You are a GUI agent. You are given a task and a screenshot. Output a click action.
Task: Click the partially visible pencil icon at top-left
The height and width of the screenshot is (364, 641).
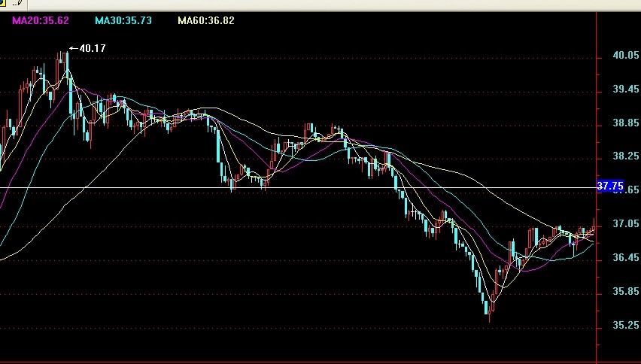pos(17,3)
